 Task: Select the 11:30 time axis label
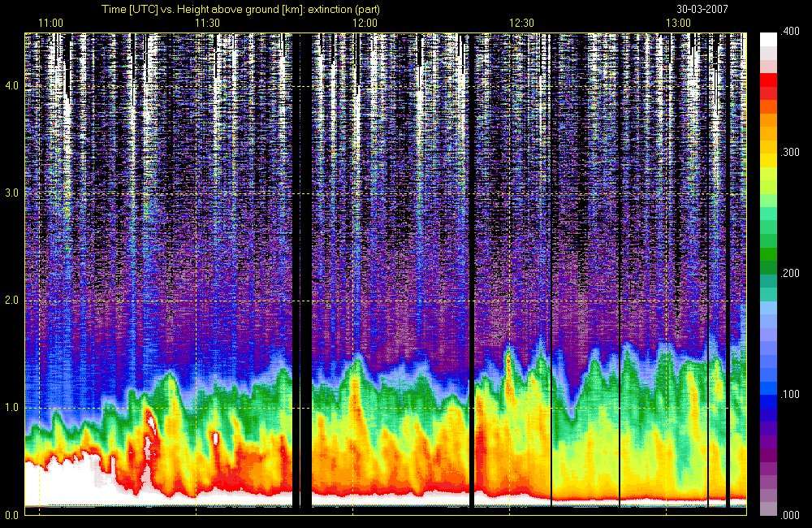coord(207,24)
